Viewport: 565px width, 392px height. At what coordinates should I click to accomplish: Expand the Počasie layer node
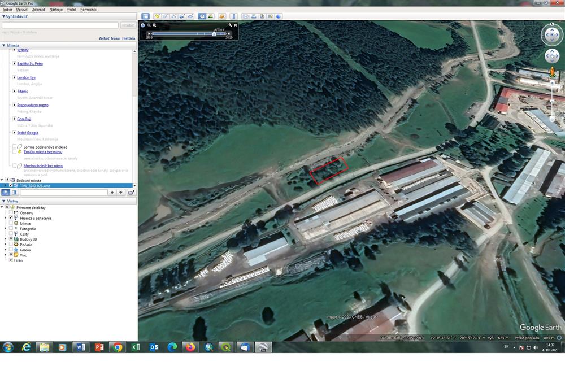6,244
